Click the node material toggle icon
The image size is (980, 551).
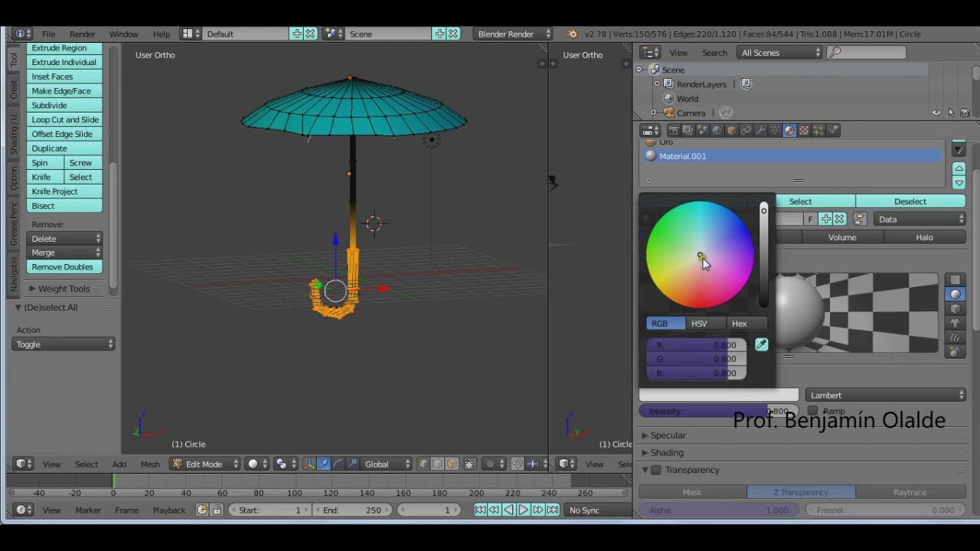[860, 220]
